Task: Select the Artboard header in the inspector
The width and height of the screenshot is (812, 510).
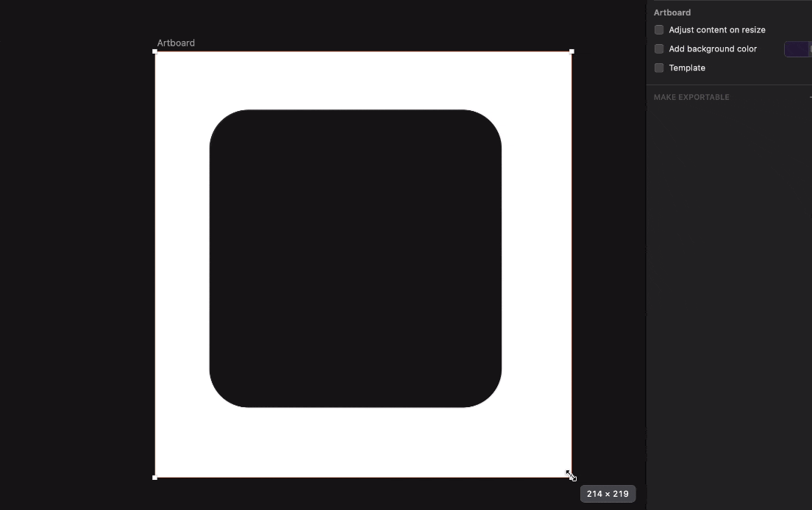Action: pyautogui.click(x=672, y=12)
